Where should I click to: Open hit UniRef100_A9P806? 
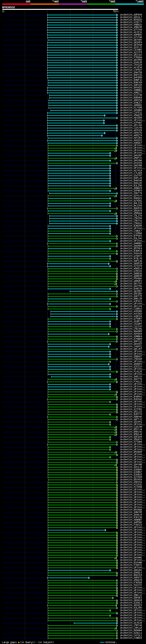click(131, 15)
